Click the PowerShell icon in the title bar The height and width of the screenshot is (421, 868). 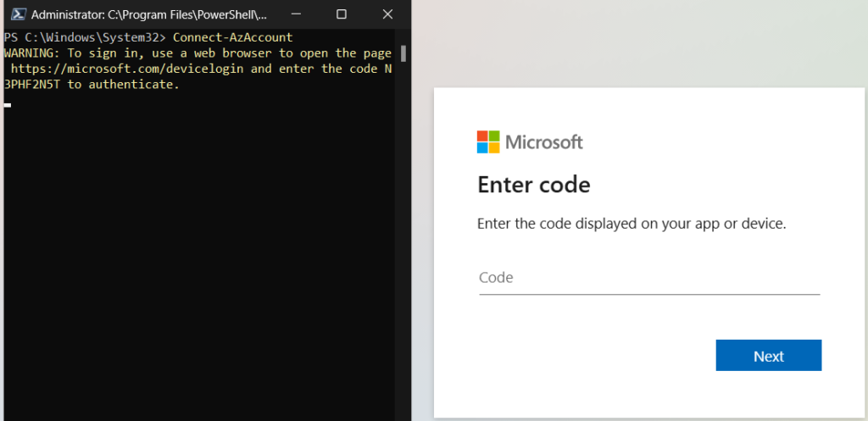pos(19,14)
